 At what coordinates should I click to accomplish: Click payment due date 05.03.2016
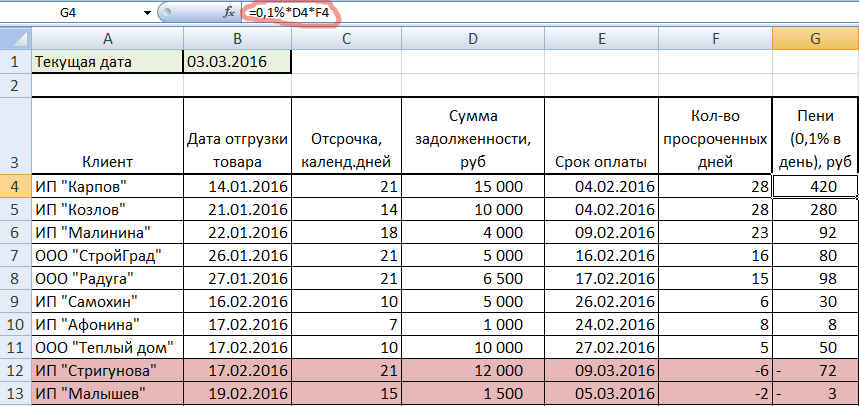click(x=602, y=393)
